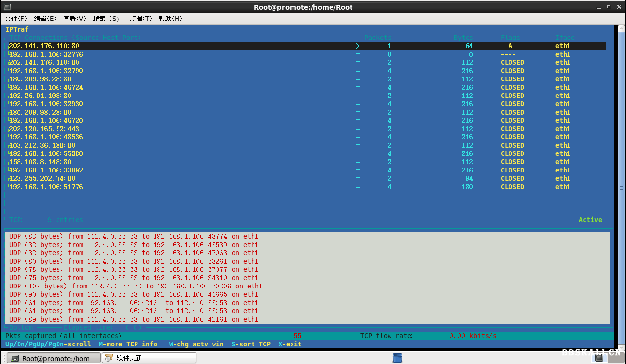Click the 软件更新 taskbar icon
The height and width of the screenshot is (364, 626).
[109, 358]
